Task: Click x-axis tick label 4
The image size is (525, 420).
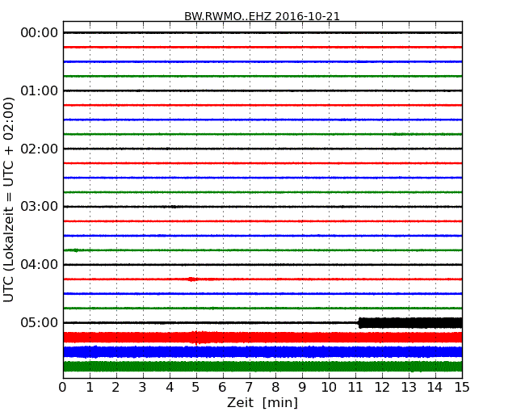Action: click(x=170, y=388)
